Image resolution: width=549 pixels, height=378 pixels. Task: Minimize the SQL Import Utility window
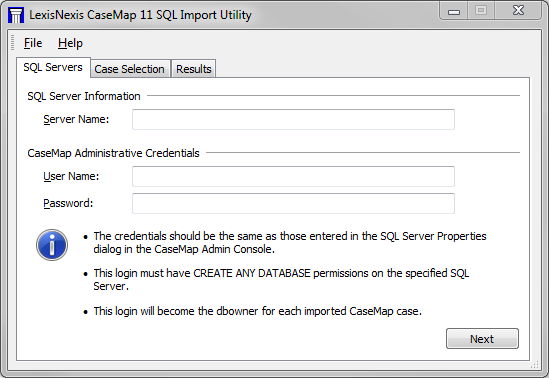[x=454, y=11]
